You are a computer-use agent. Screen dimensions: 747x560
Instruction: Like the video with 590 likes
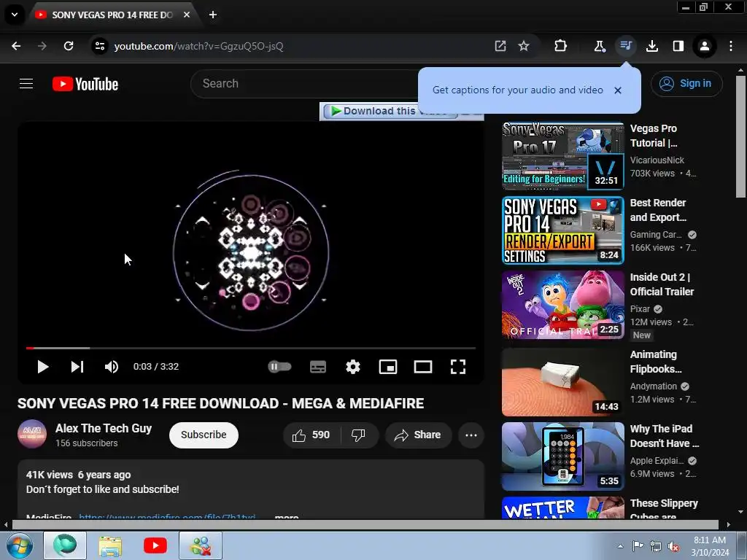(x=311, y=435)
